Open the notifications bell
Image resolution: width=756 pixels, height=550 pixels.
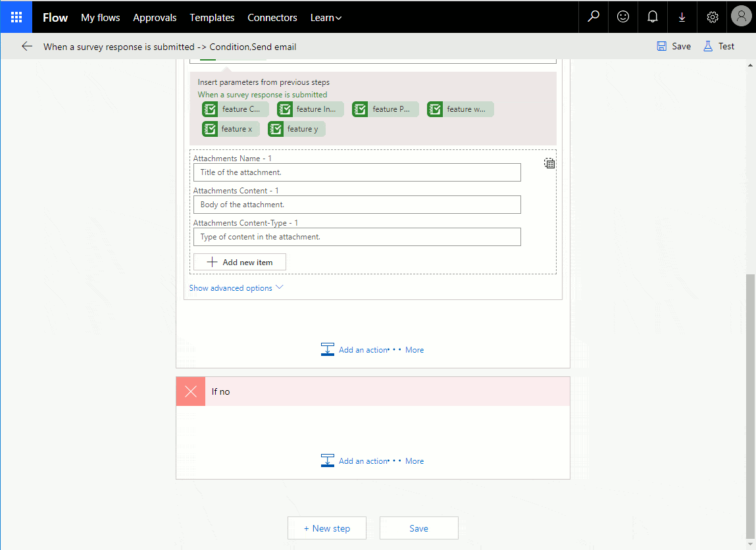(x=653, y=17)
